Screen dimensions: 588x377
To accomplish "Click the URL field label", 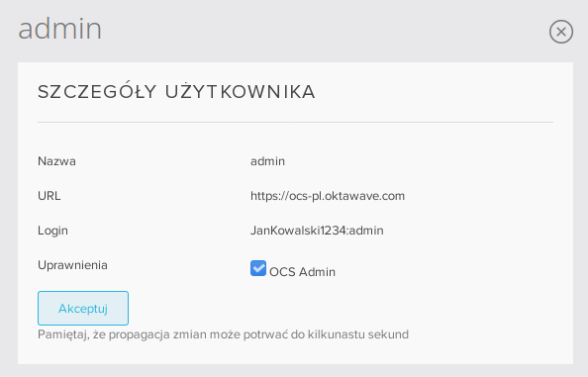I will click(49, 196).
